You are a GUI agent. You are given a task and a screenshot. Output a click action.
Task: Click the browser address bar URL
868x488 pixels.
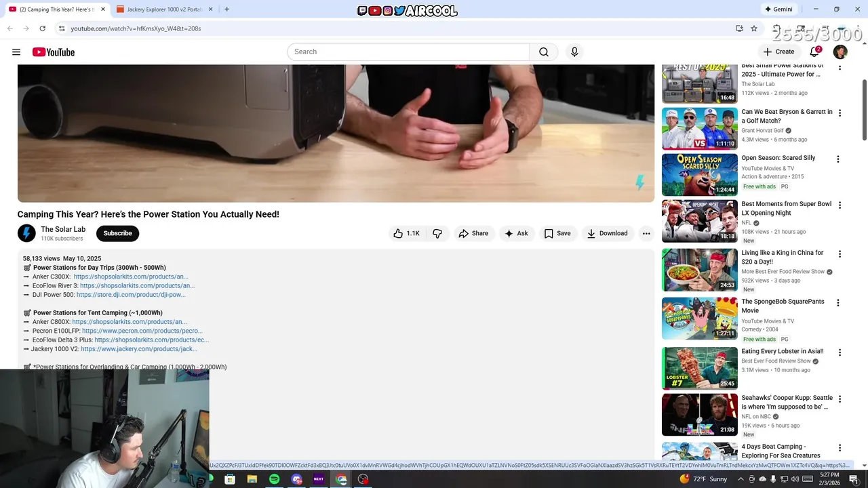136,28
